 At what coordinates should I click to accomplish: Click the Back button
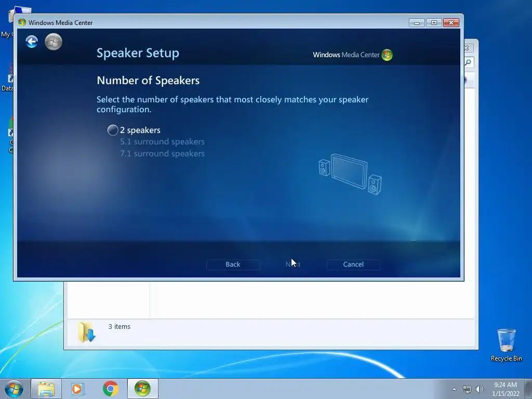pos(233,264)
